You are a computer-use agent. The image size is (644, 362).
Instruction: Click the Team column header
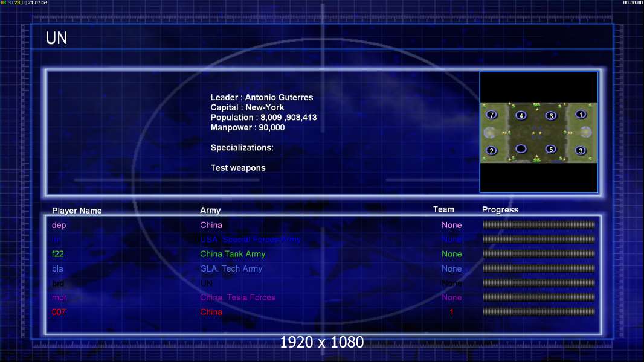point(443,209)
